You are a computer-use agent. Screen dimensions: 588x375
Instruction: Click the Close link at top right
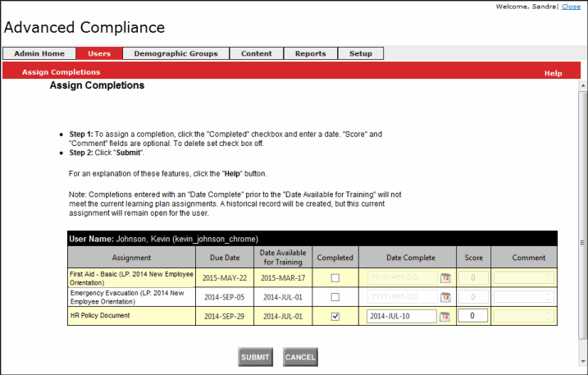point(571,7)
